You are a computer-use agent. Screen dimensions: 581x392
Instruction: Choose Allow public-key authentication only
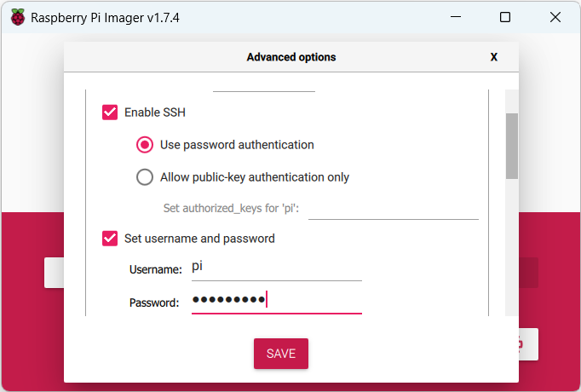pos(145,177)
